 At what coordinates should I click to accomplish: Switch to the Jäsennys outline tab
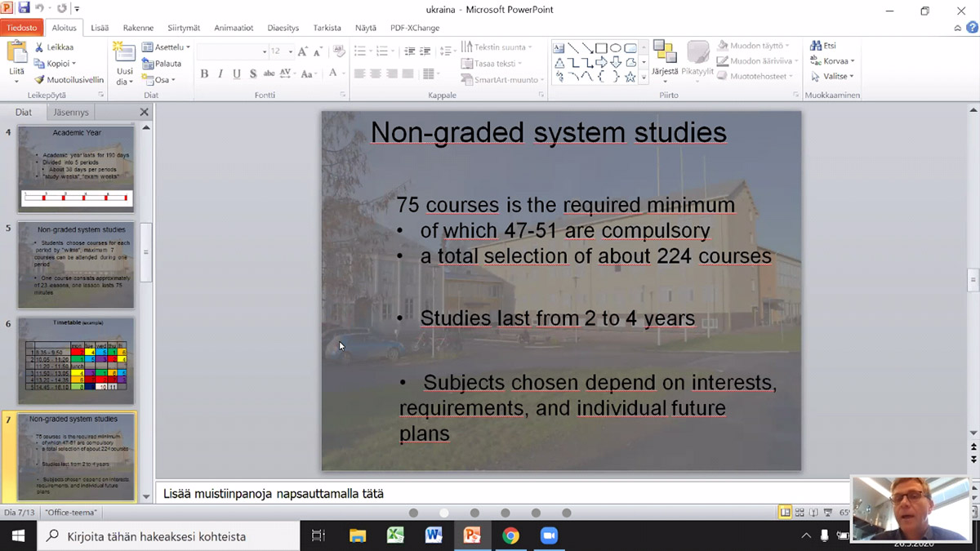(69, 113)
